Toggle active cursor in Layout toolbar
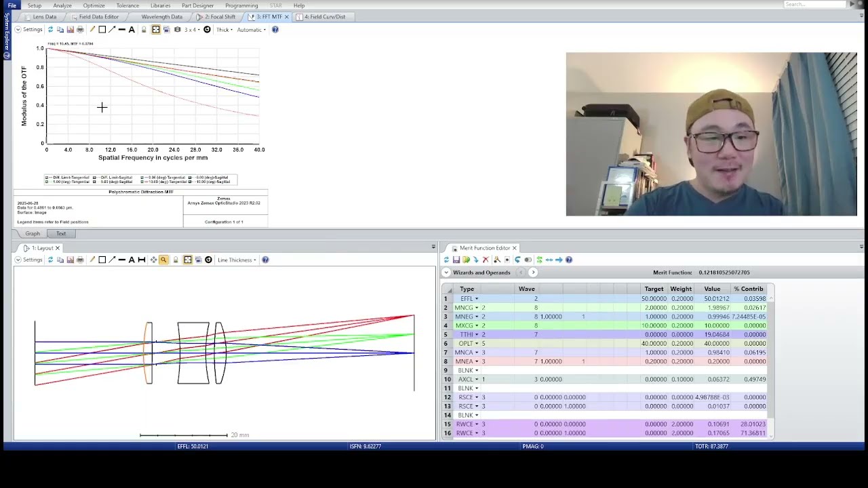The height and width of the screenshot is (488, 868). 188,260
